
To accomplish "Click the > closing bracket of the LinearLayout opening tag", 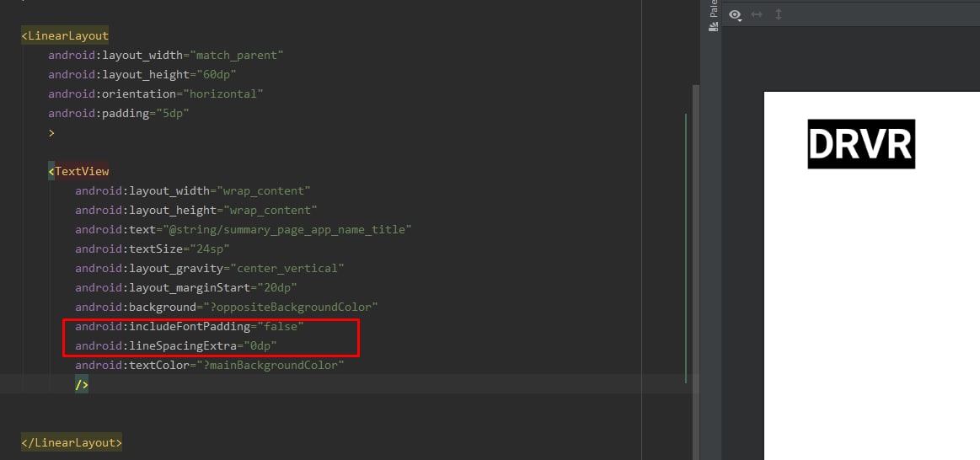I will coord(51,132).
